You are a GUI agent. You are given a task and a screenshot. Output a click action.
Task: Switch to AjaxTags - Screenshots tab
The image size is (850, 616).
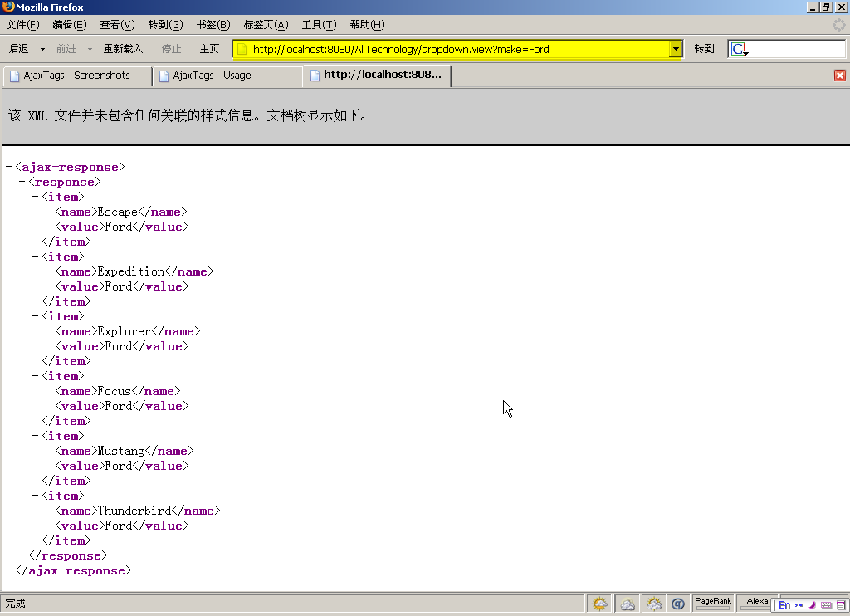click(77, 76)
